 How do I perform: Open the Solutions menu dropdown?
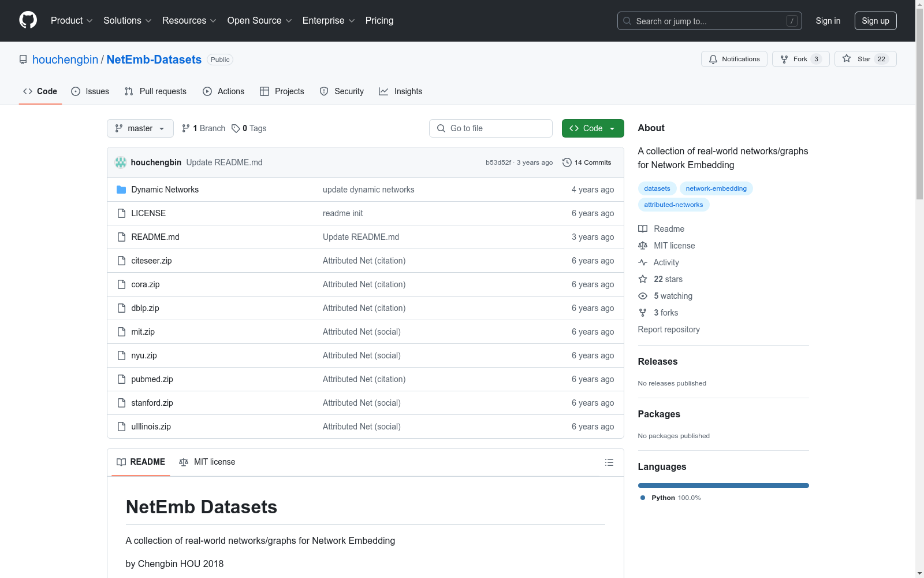point(128,20)
